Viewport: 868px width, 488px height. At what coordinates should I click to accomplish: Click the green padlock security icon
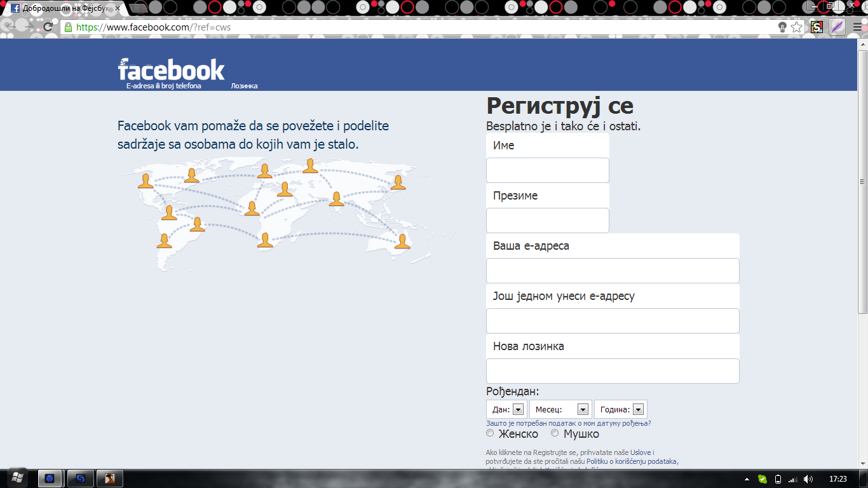click(68, 27)
